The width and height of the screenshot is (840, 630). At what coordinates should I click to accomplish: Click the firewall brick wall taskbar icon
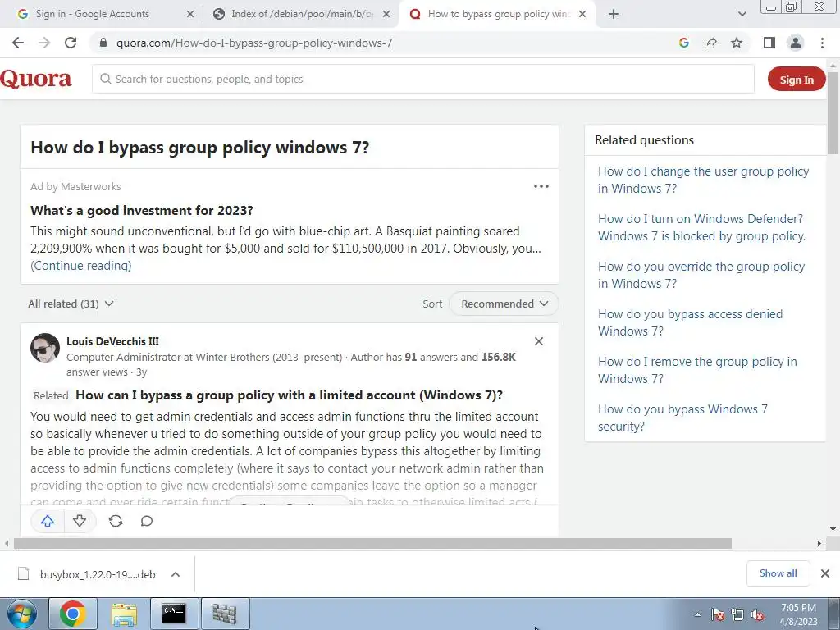pos(225,614)
